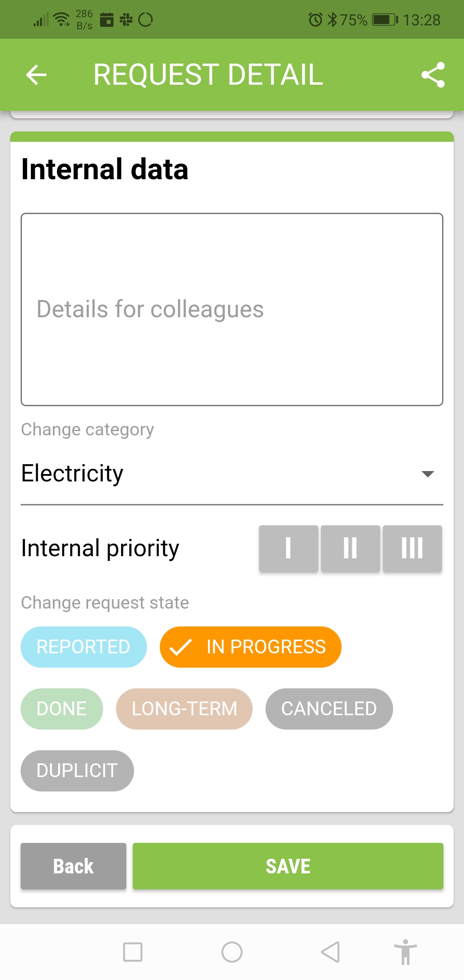The image size is (464, 980).
Task: Tap the battery icon in status bar
Action: [x=385, y=20]
